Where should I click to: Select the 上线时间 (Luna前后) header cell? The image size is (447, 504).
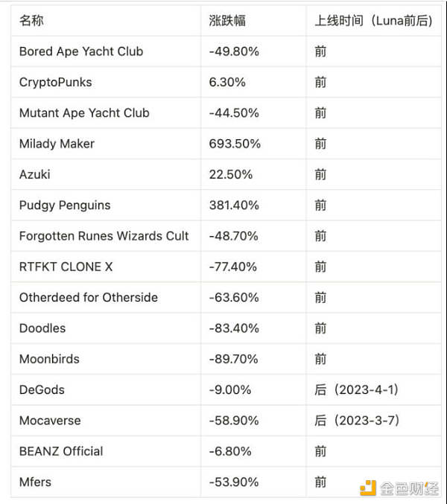point(373,21)
